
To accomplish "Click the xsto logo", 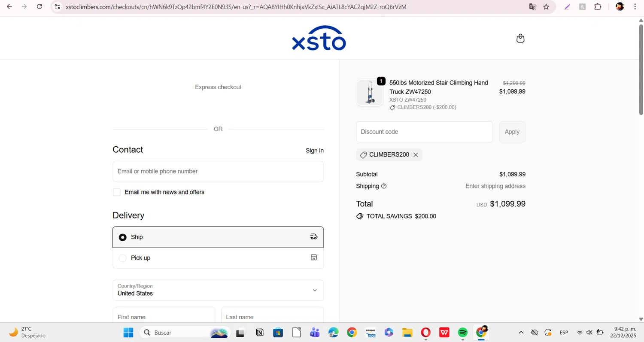I will 319,38.
